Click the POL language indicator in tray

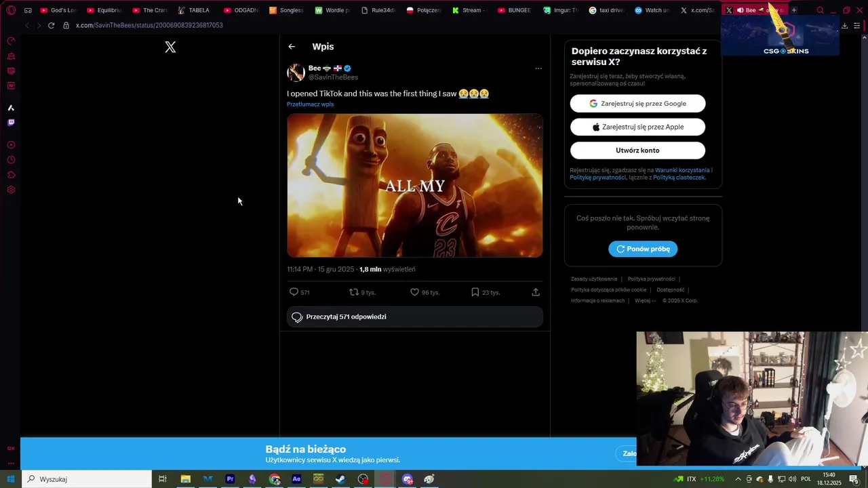(x=806, y=479)
